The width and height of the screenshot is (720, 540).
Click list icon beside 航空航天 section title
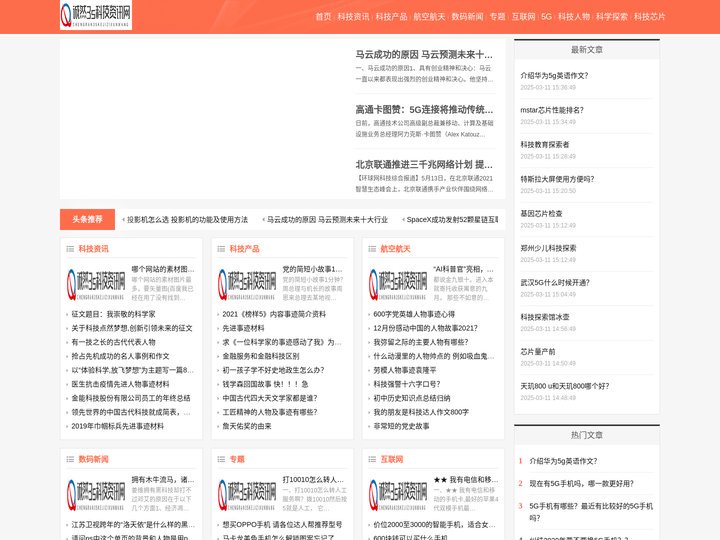pos(372,249)
